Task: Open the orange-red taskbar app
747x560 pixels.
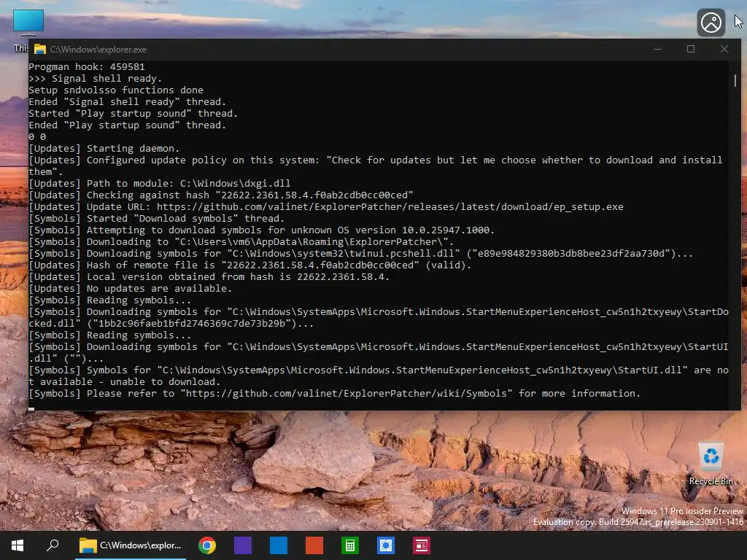Action: (x=314, y=545)
